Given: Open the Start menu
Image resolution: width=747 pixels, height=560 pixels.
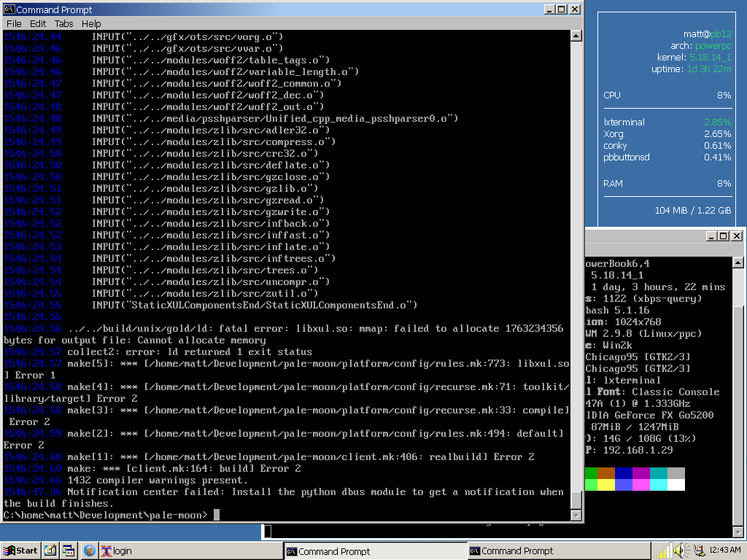Looking at the screenshot, I should tap(20, 551).
